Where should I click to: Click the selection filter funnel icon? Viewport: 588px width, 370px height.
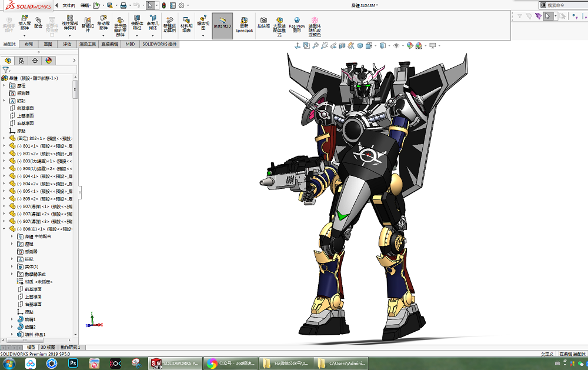tap(6, 70)
